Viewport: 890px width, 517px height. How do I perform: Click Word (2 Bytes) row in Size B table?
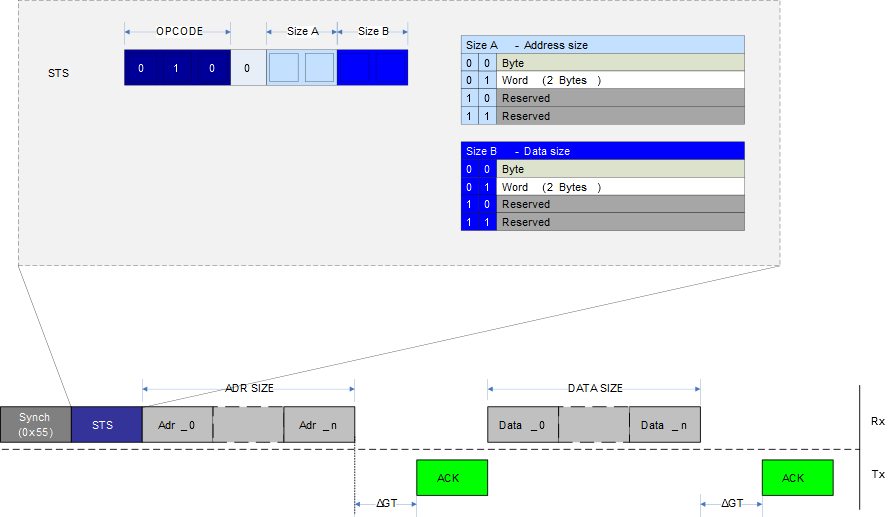pos(620,187)
